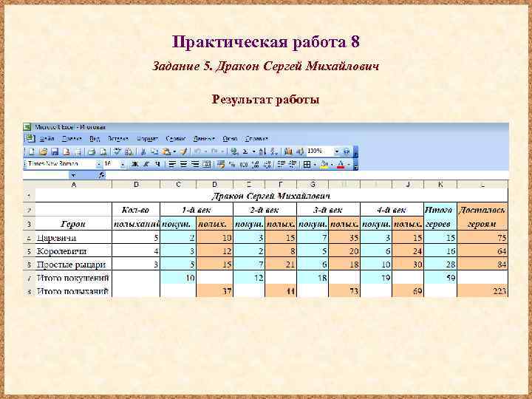The image size is (532, 399).
Task: Click Sort Ascending icon
Action: pos(262,151)
